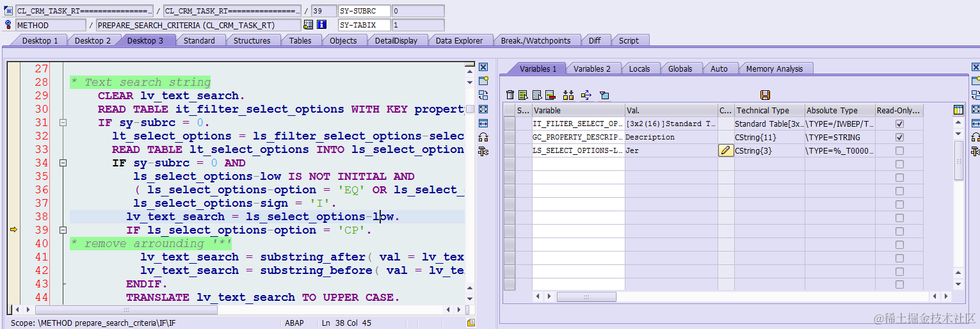
Task: Select row marker of GC_PROPERTY_DESCRIP variable
Action: point(510,137)
